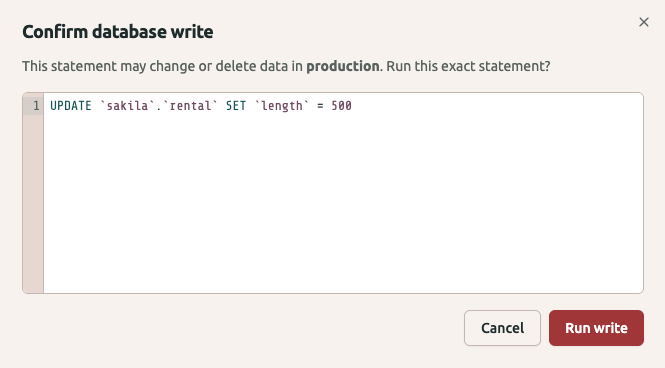Place cursor in the `rental` table name
Screen dimensions: 665x368
tap(190, 106)
